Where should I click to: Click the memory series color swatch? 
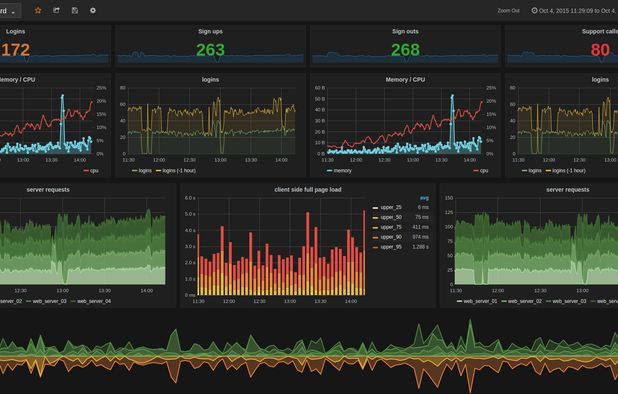pos(329,171)
